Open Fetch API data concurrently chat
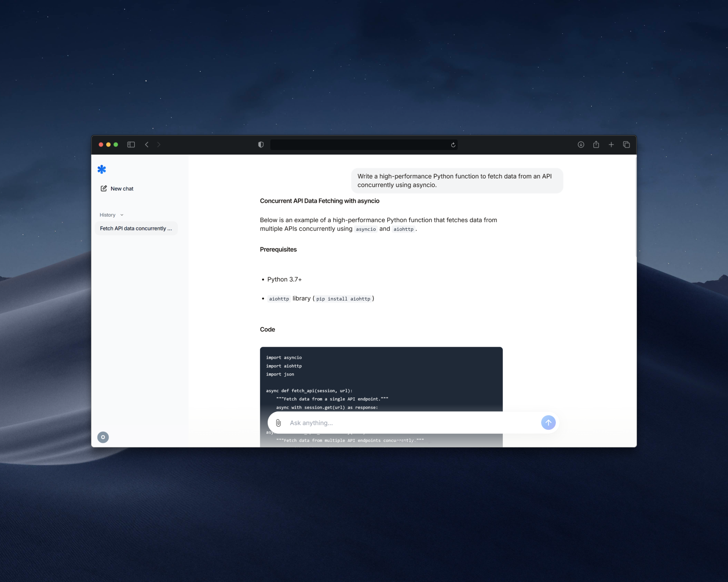This screenshot has height=582, width=728. 136,228
